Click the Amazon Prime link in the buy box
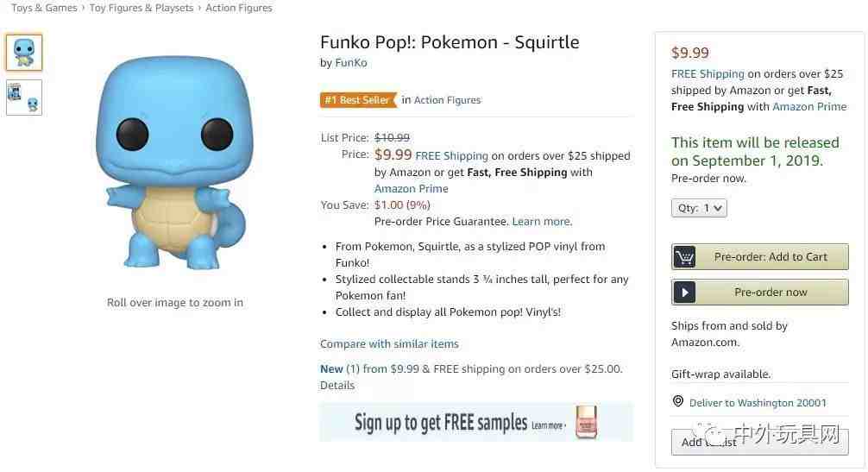The image size is (868, 472). [x=809, y=107]
